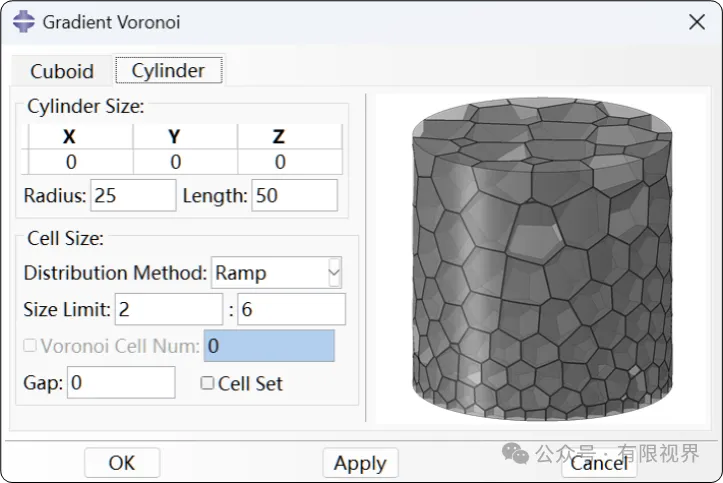The image size is (723, 483).
Task: Click the minimum Size Limit field
Action: [169, 309]
